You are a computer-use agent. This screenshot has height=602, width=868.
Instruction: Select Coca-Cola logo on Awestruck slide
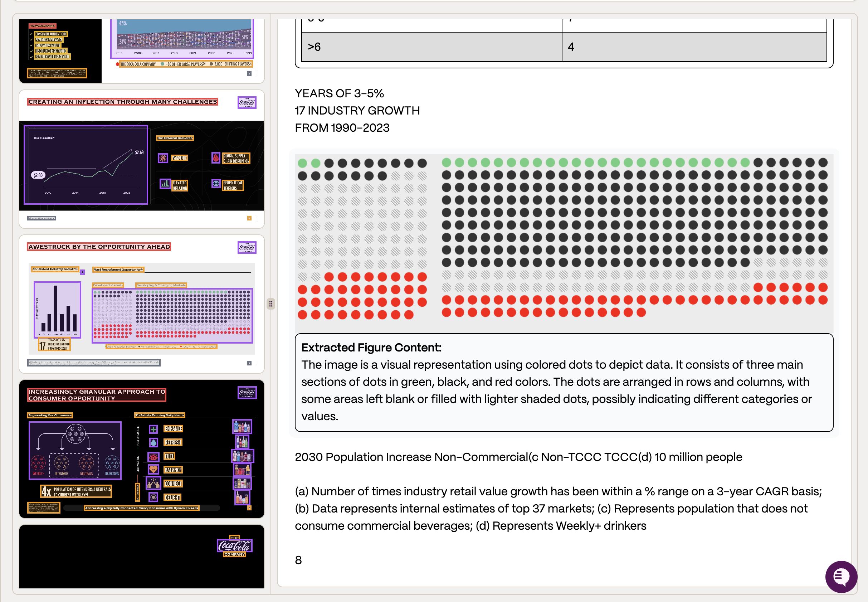coord(247,247)
